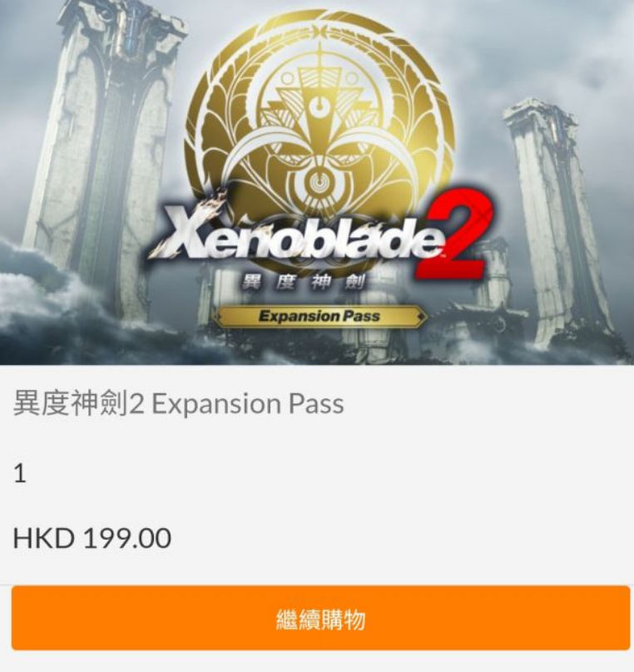Click the orange 繼續購物 button

[x=320, y=618]
